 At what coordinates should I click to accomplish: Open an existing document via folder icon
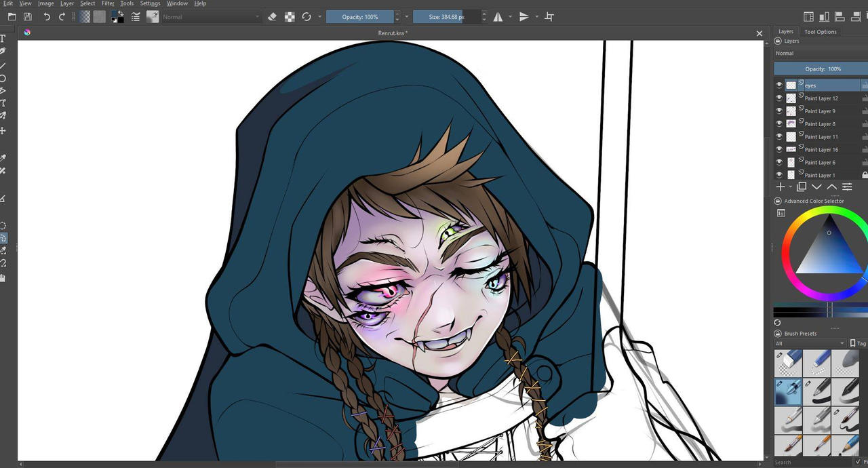tap(12, 17)
